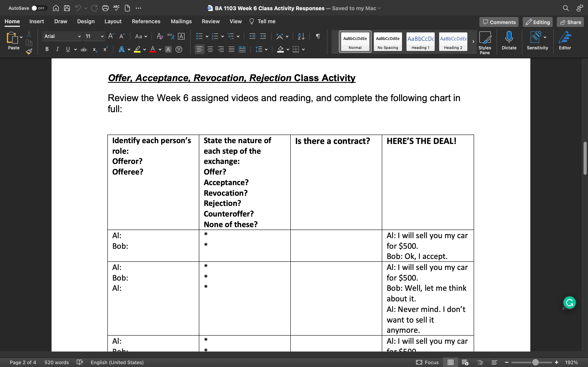The image size is (588, 367).
Task: Click the Clear Formatting icon
Action: tap(159, 36)
